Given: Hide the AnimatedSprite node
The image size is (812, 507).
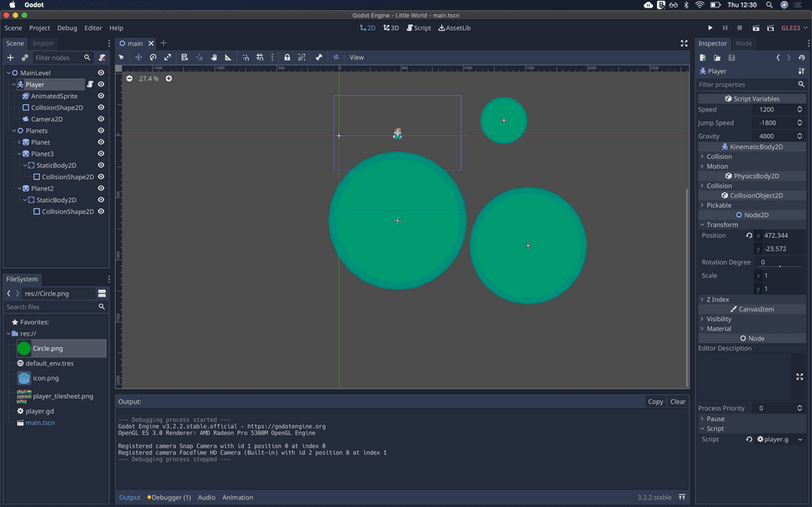Looking at the screenshot, I should (x=100, y=96).
